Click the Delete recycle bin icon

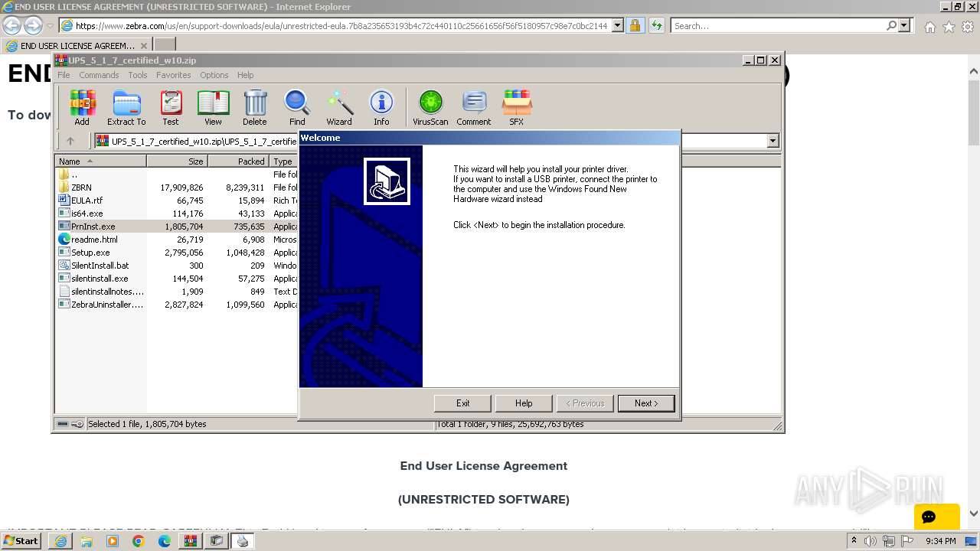click(255, 107)
